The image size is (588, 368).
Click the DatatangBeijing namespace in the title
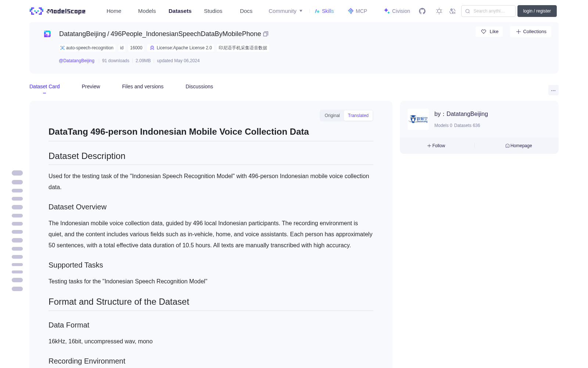point(82,34)
